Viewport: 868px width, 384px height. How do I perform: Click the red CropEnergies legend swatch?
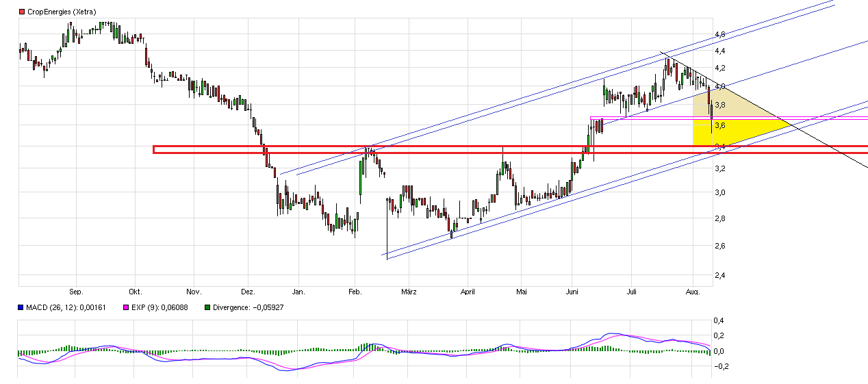(x=21, y=12)
